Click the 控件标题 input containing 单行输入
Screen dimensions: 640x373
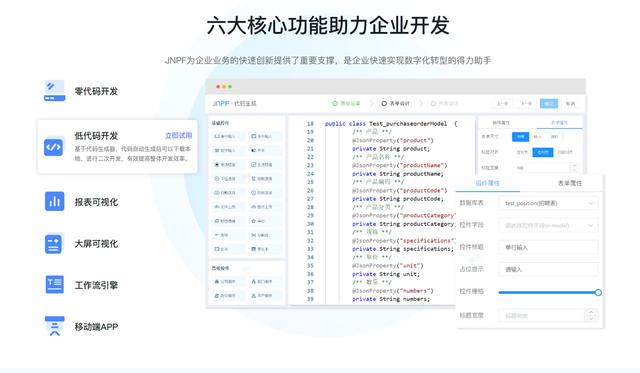click(549, 247)
